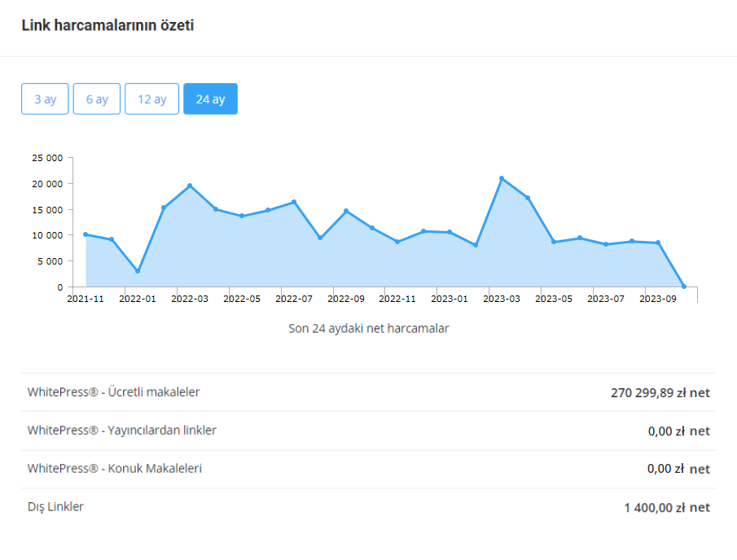Click the 2021-11 x-axis label
The image size is (737, 560).
click(x=86, y=299)
